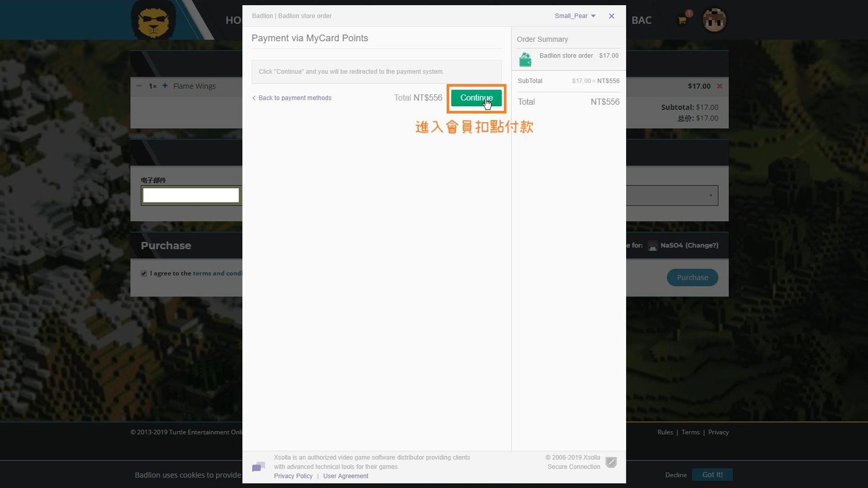Increase Flame Wings quantity with plus
The height and width of the screenshot is (488, 868).
coord(165,86)
